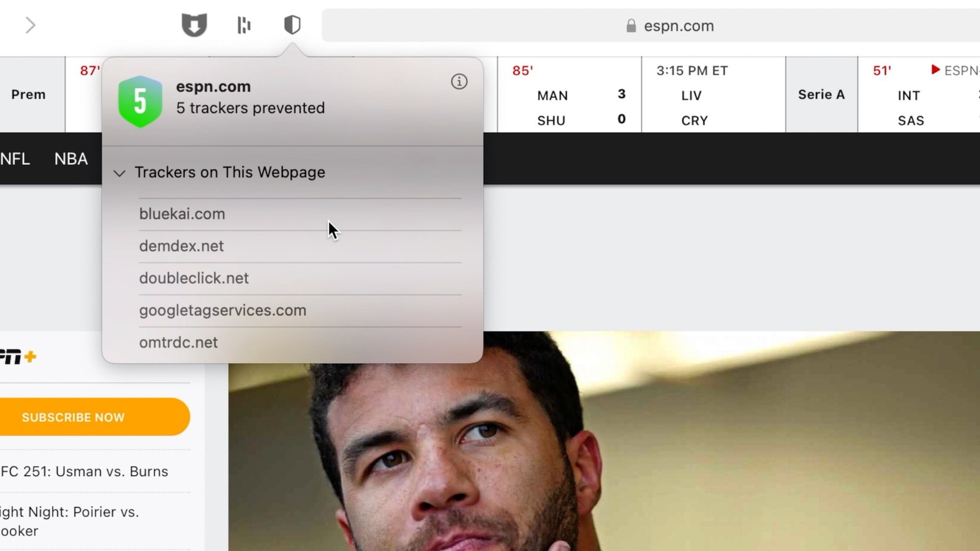Viewport: 980px width, 551px height.
Task: Click the lock icon beside espn.com
Action: click(x=631, y=26)
